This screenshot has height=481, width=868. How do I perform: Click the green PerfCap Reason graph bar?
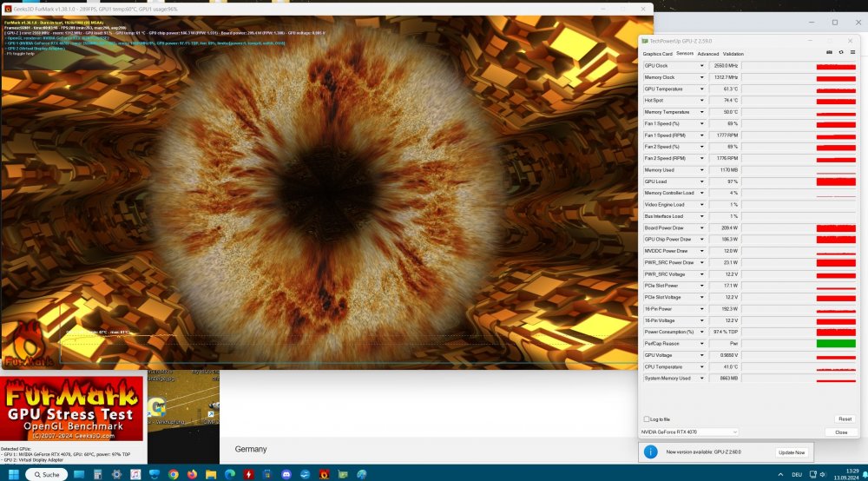[x=836, y=344]
